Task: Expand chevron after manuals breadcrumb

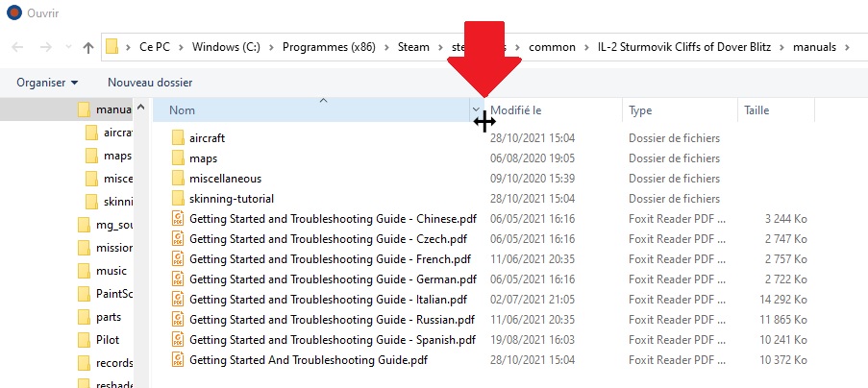Action: [847, 47]
